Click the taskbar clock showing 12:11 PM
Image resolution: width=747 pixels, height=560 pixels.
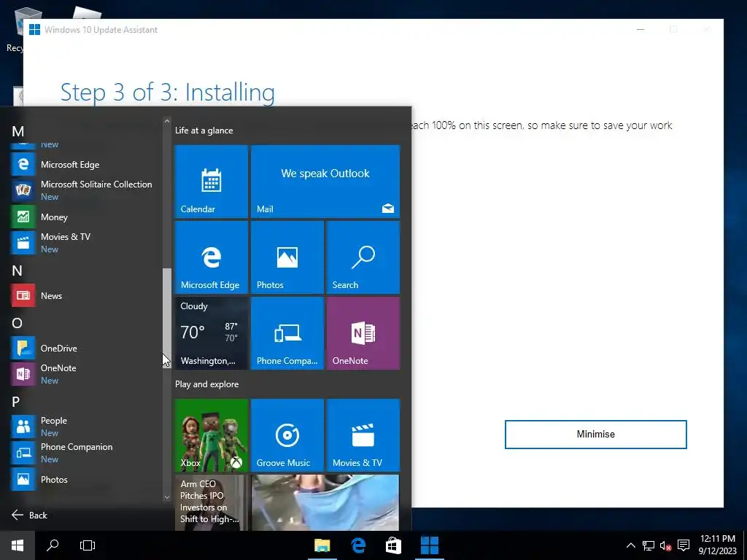[x=718, y=545]
